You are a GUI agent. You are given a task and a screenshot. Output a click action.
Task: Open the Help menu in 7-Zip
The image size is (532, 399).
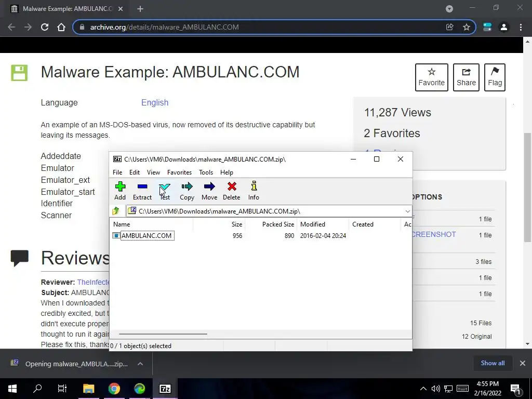(227, 172)
